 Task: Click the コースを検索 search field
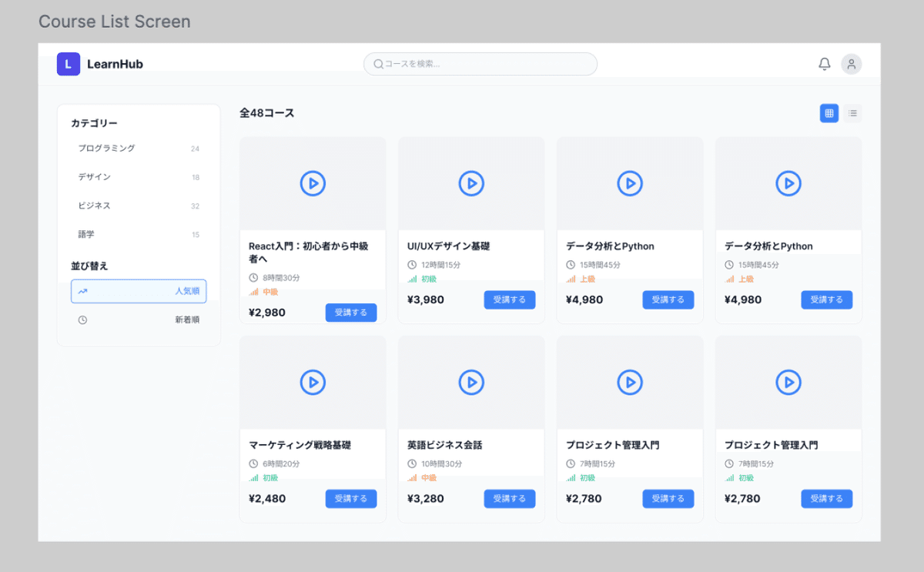coord(480,64)
